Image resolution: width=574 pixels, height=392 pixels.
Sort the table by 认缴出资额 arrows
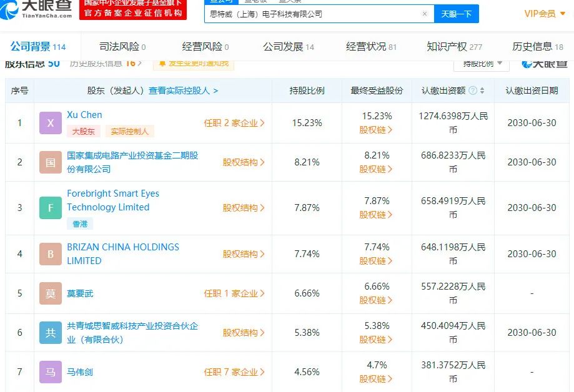pos(482,91)
